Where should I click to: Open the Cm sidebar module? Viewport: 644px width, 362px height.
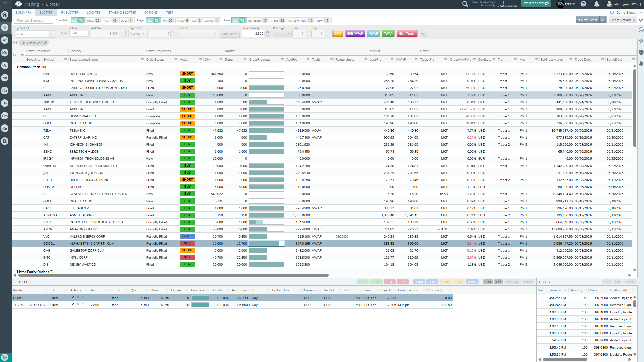[x=5, y=116]
